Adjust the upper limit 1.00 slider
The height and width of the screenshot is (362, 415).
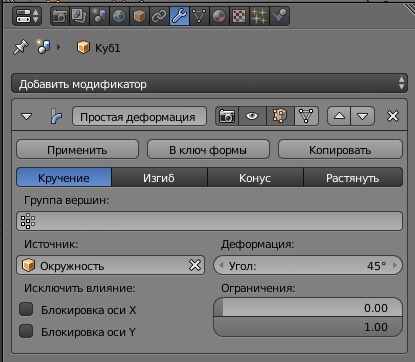tap(308, 326)
